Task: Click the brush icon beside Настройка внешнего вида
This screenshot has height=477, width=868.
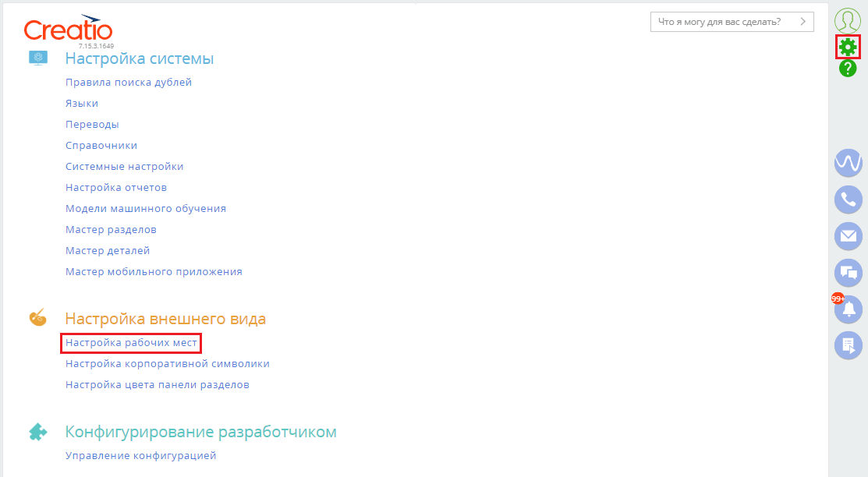Action: (x=37, y=317)
